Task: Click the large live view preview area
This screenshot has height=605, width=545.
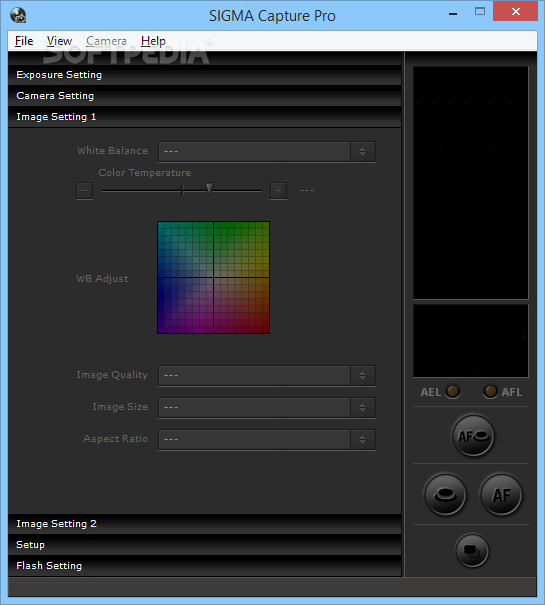Action: [x=471, y=183]
